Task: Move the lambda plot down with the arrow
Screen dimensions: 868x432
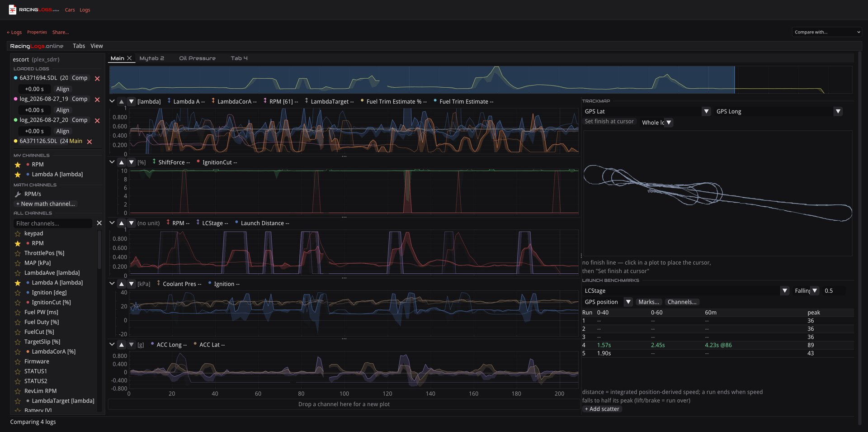Action: [131, 101]
